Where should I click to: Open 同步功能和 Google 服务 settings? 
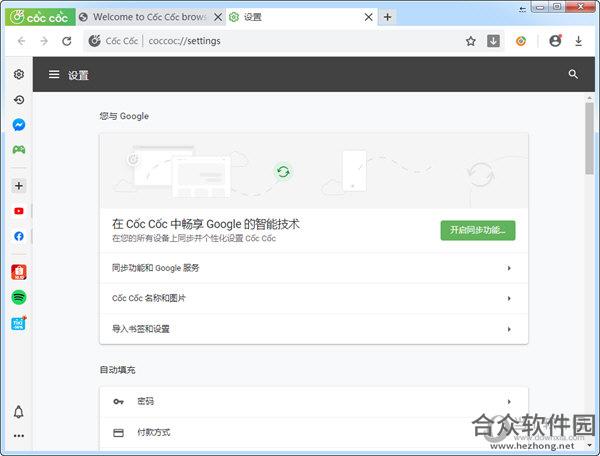pos(314,268)
